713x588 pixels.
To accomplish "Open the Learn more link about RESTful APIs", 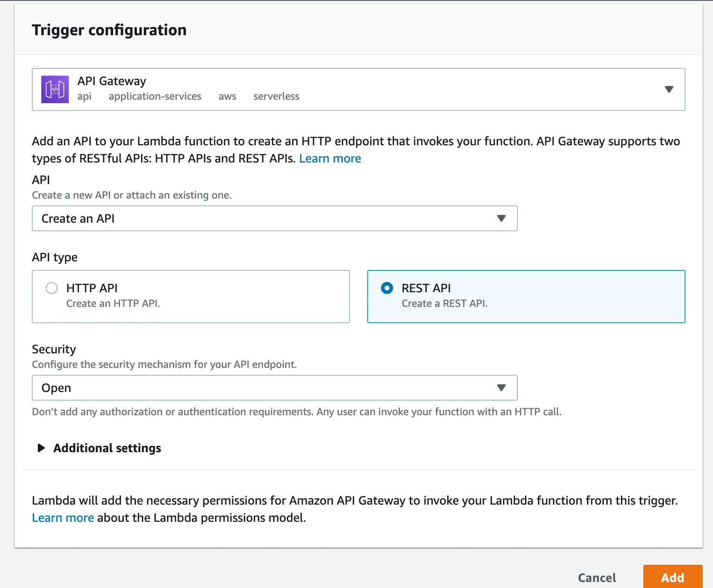I will click(330, 159).
